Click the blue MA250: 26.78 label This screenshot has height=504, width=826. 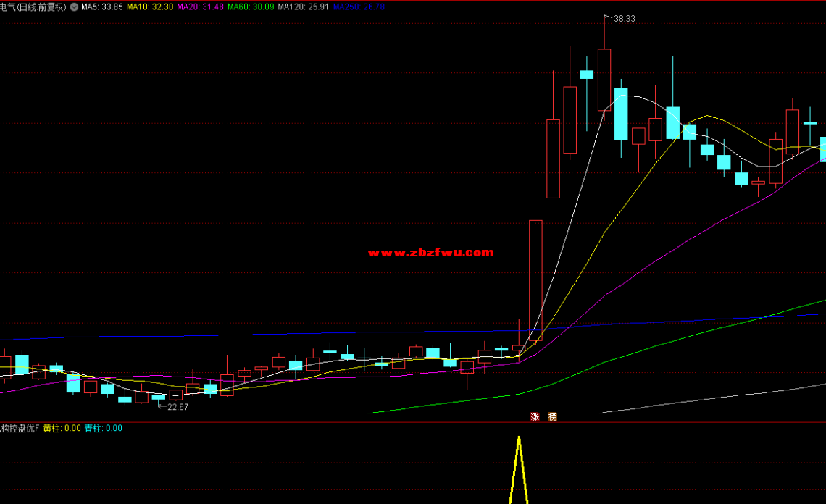(359, 7)
